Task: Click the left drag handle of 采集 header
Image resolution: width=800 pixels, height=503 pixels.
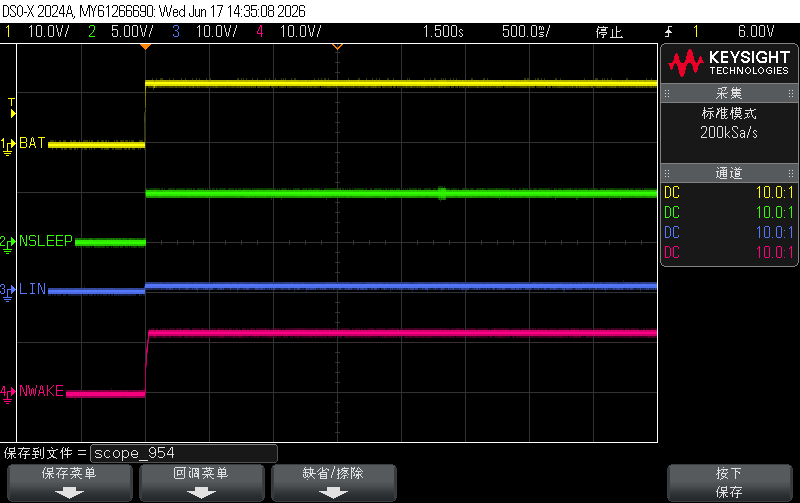Action: (x=667, y=93)
